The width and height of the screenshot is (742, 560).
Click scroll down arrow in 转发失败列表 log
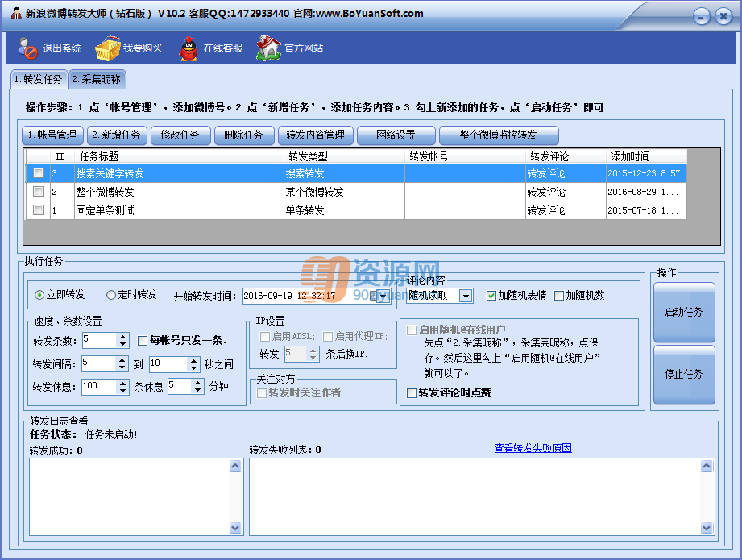707,527
